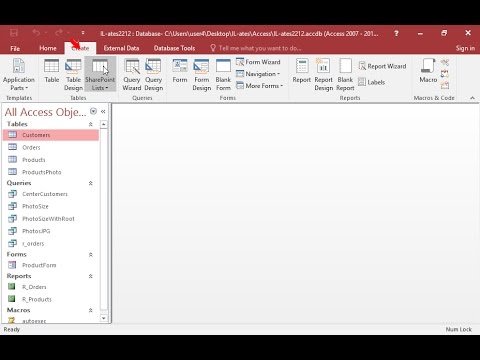480x360 pixels.
Task: Open Report Design
Action: (x=323, y=74)
